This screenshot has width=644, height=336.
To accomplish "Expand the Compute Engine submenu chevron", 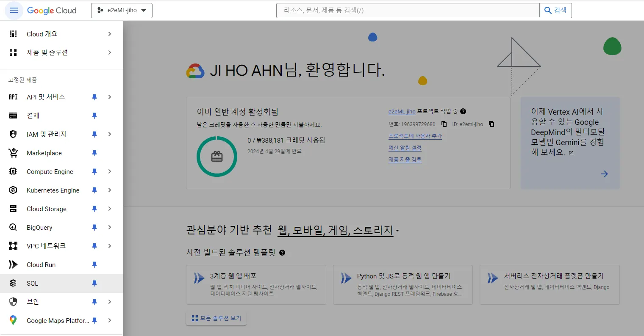I will coord(110,171).
